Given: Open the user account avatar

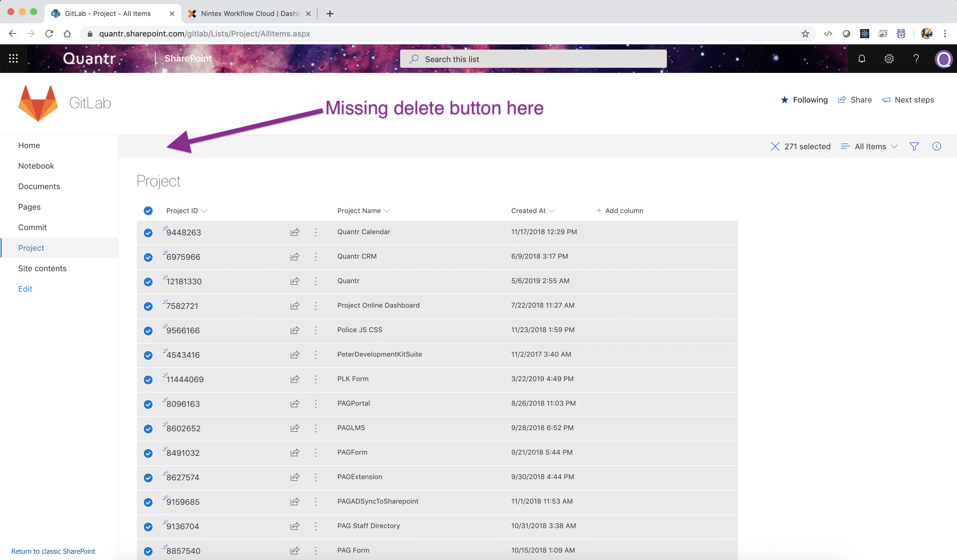Looking at the screenshot, I should pos(943,59).
